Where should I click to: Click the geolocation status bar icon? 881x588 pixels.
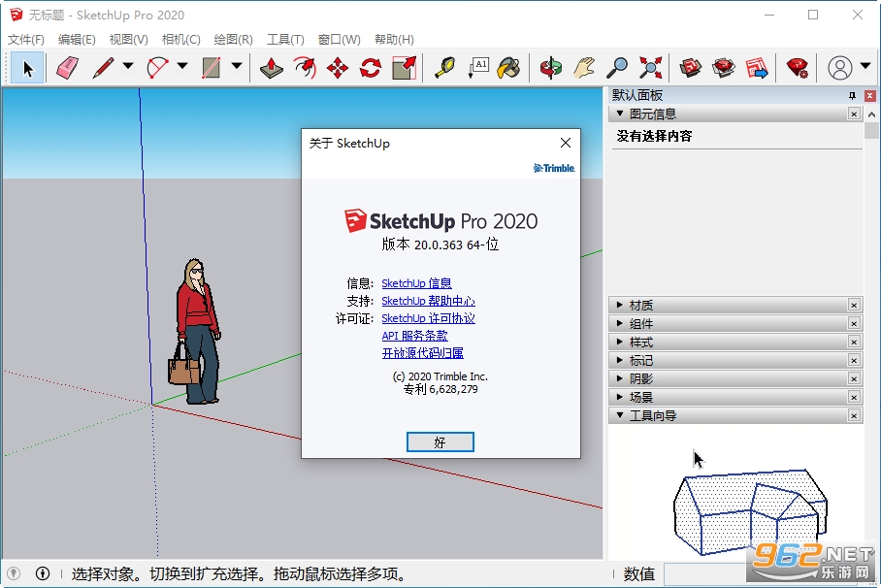[x=14, y=573]
